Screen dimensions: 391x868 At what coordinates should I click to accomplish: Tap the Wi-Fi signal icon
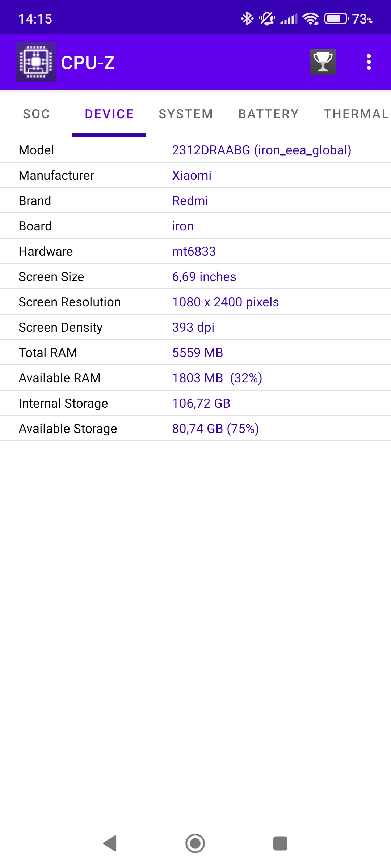(x=311, y=18)
